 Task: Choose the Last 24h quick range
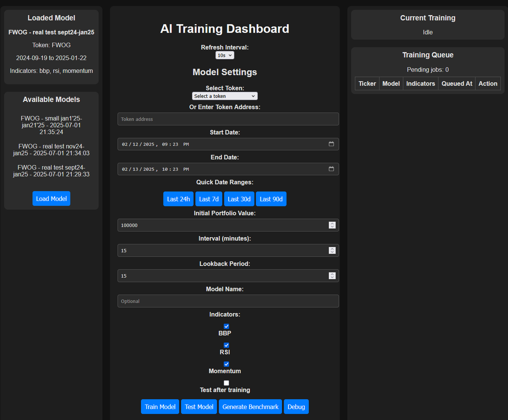(x=179, y=199)
